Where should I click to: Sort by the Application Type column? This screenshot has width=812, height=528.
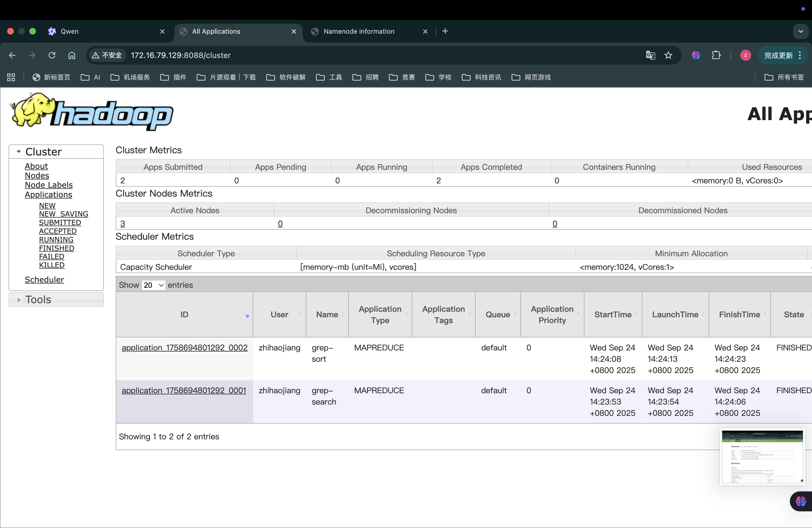pos(380,315)
